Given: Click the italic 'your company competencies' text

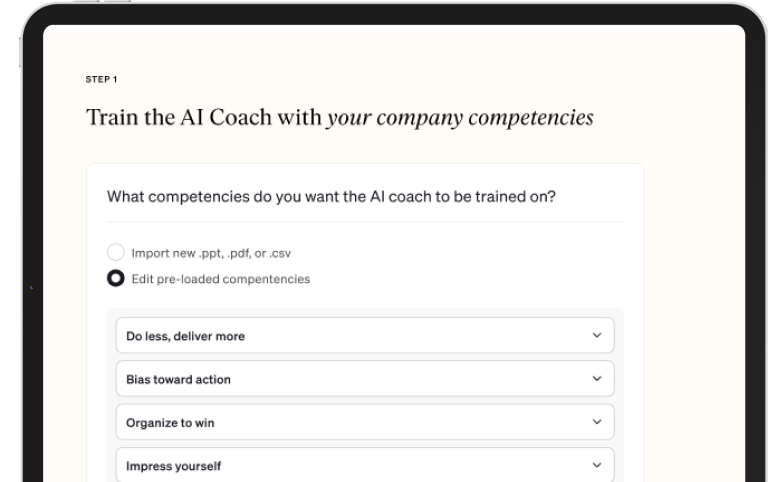Looking at the screenshot, I should click(460, 118).
